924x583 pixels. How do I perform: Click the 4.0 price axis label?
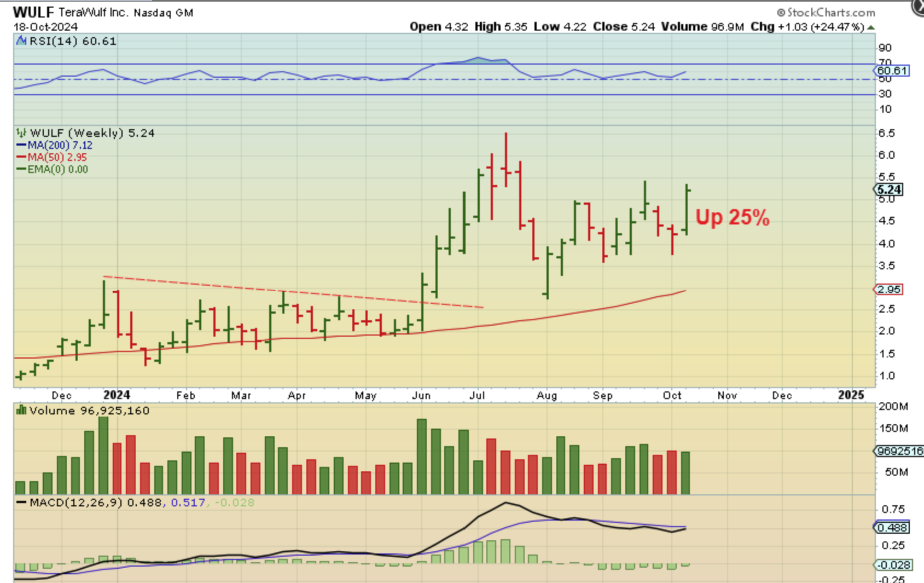(887, 244)
